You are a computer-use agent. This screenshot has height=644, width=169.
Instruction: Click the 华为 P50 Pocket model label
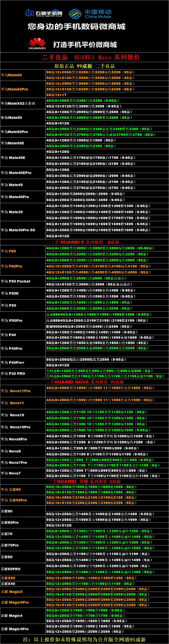click(15, 281)
